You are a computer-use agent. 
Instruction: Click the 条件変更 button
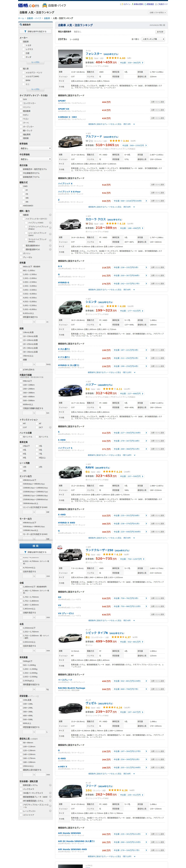pos(160,32)
